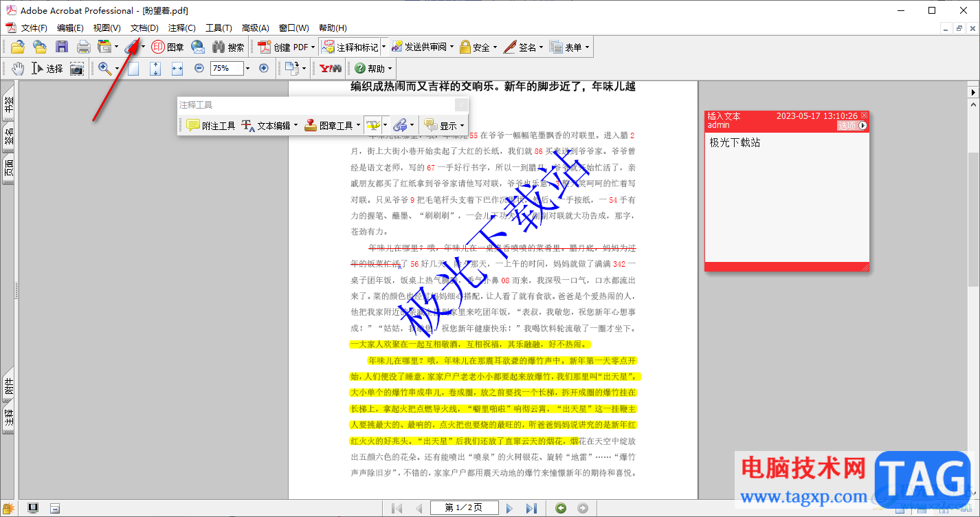Open the 注释(C) menu
Viewport: 980px width, 517px height.
coord(182,28)
